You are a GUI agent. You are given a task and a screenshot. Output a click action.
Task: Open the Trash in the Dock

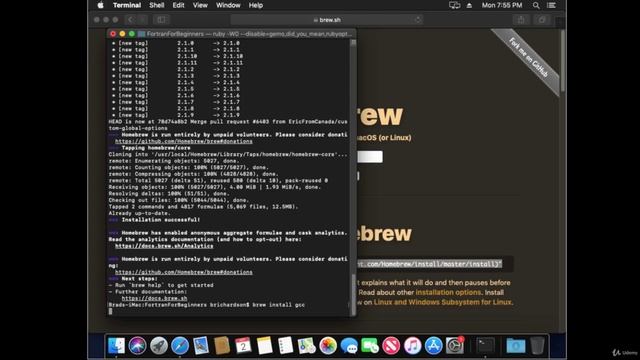pos(537,346)
